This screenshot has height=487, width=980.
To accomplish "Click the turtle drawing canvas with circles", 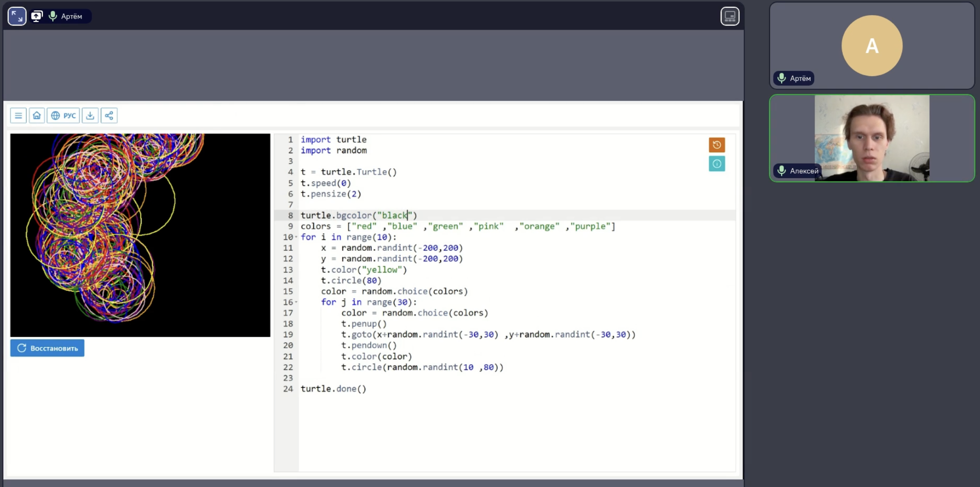I will (140, 235).
